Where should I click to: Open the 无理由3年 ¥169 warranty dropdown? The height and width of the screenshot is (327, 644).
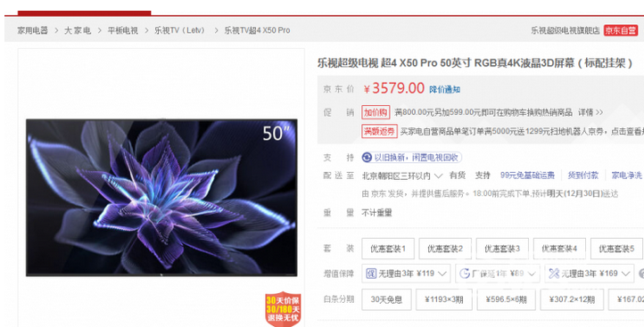(x=590, y=274)
